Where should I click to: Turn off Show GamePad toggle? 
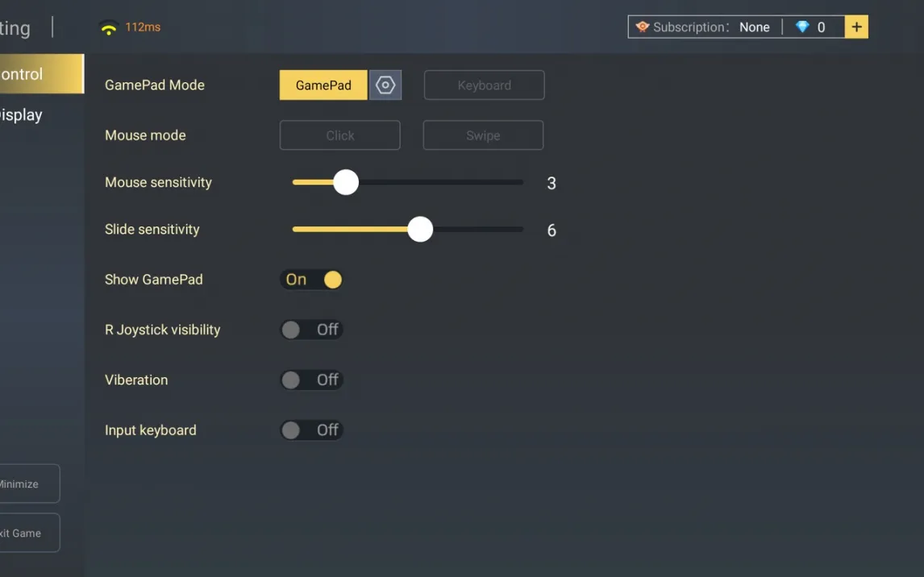click(x=312, y=280)
